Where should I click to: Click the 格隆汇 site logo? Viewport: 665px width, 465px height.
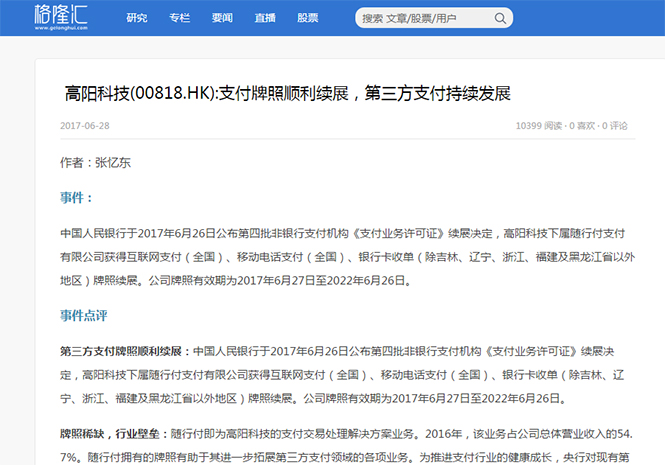coord(61,17)
